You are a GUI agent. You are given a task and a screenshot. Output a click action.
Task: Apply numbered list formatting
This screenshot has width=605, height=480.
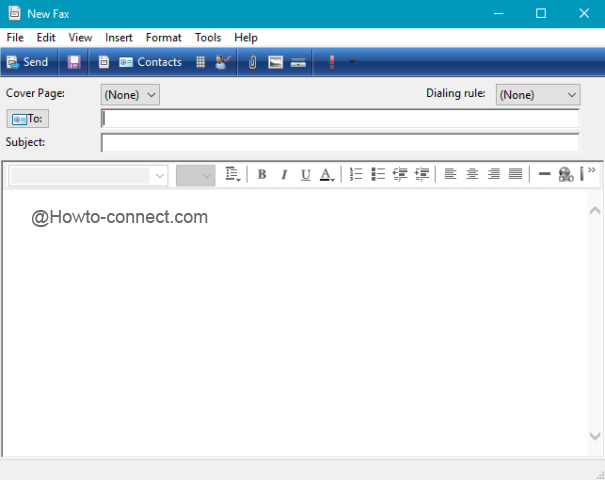pos(356,174)
